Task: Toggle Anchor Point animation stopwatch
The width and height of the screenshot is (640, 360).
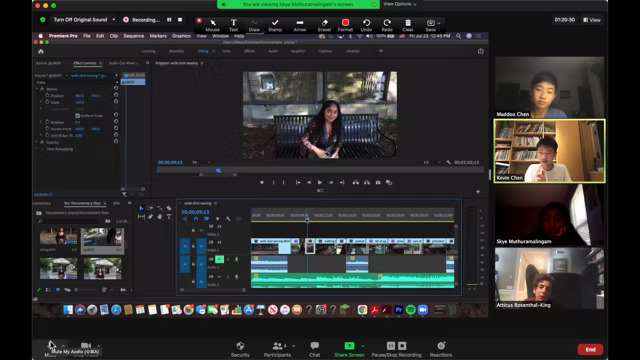Action: point(47,129)
